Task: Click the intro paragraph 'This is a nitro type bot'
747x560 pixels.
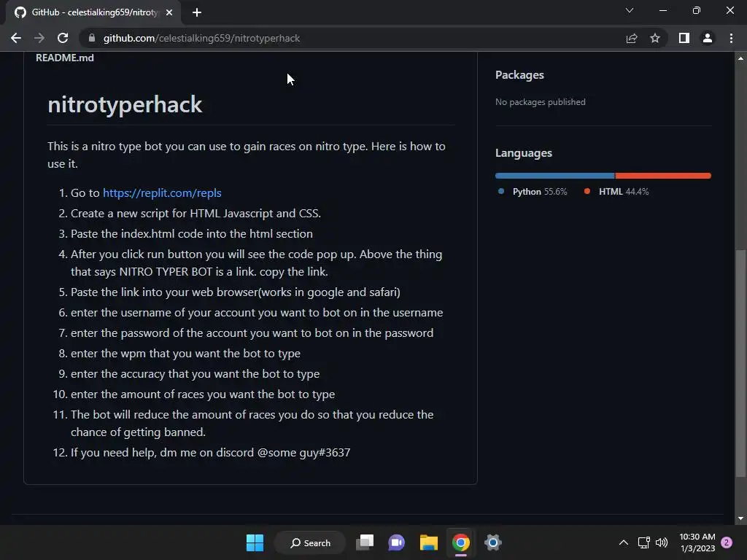Action: point(247,155)
